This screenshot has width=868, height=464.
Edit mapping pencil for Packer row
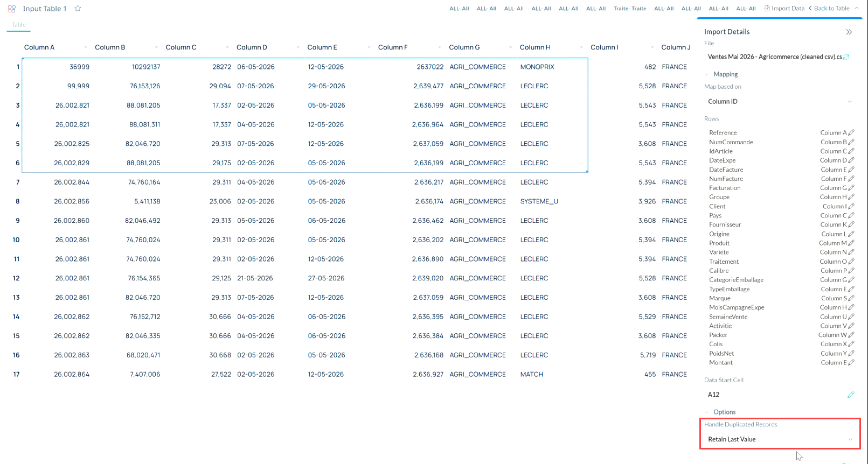[x=851, y=335]
